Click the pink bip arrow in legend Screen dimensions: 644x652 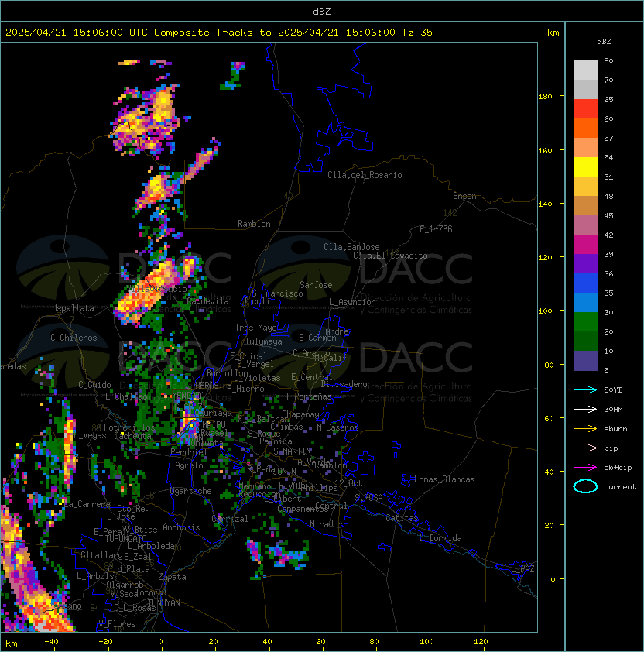click(585, 448)
